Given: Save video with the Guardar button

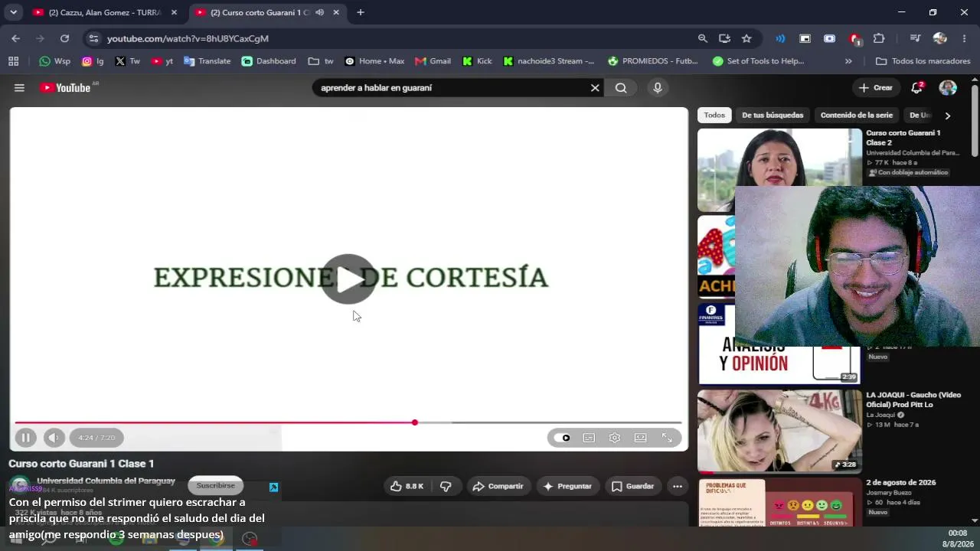Looking at the screenshot, I should (633, 486).
